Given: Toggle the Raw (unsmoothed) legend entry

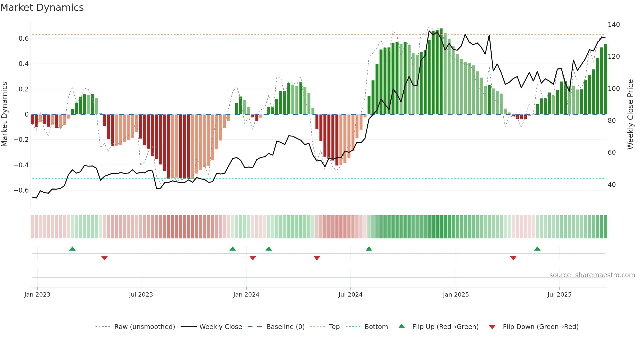Looking at the screenshot, I should [x=135, y=327].
